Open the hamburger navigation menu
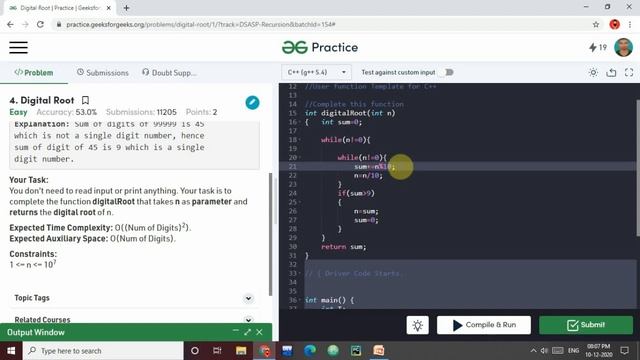640x360 pixels. coord(18,47)
